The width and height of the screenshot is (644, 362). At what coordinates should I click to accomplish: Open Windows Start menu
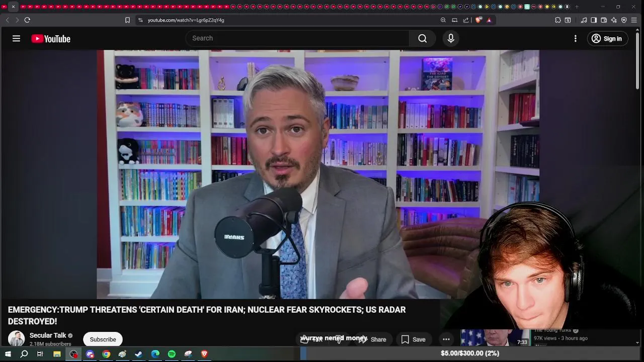click(8, 354)
